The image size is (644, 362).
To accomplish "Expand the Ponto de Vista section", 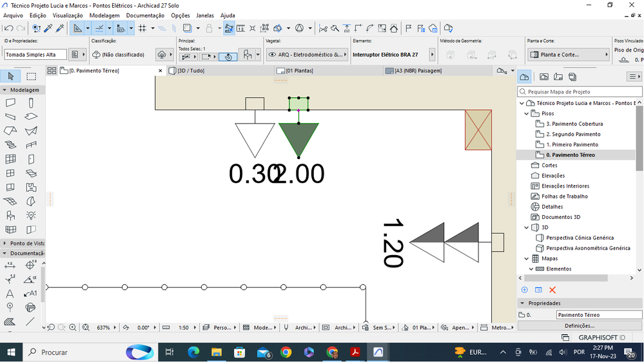I will 5,243.
